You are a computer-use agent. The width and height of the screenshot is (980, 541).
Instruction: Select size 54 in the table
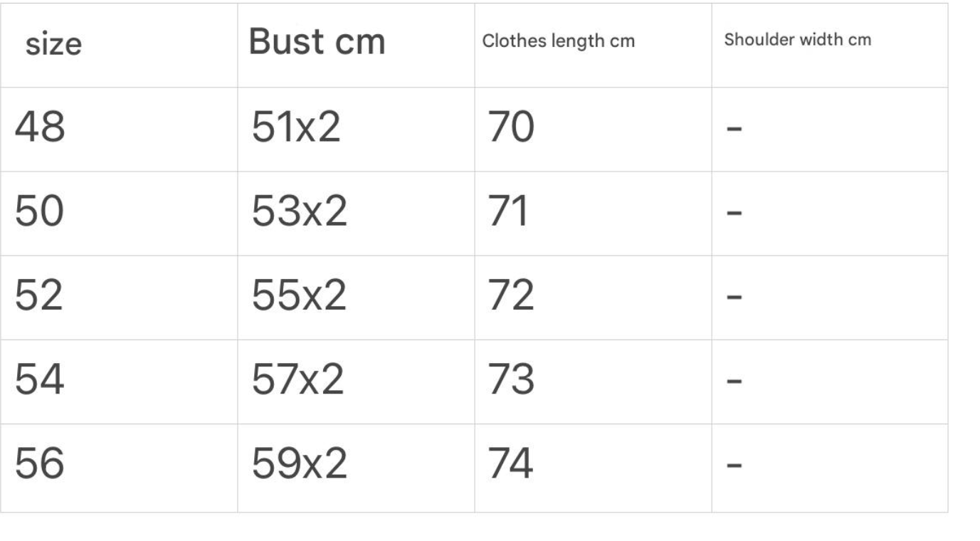(40, 380)
